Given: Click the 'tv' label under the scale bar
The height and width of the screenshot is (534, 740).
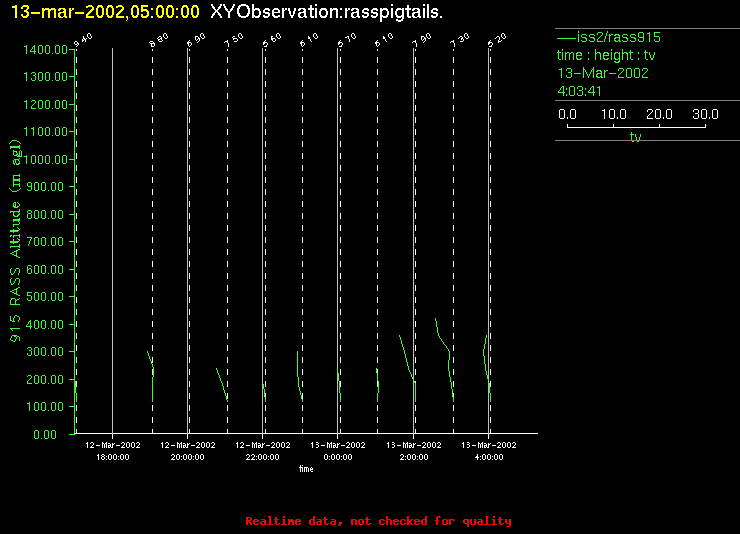Looking at the screenshot, I should [635, 137].
